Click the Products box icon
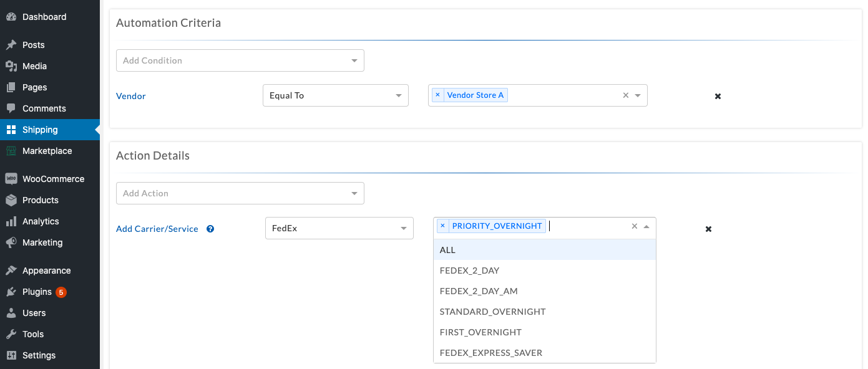 click(x=11, y=200)
